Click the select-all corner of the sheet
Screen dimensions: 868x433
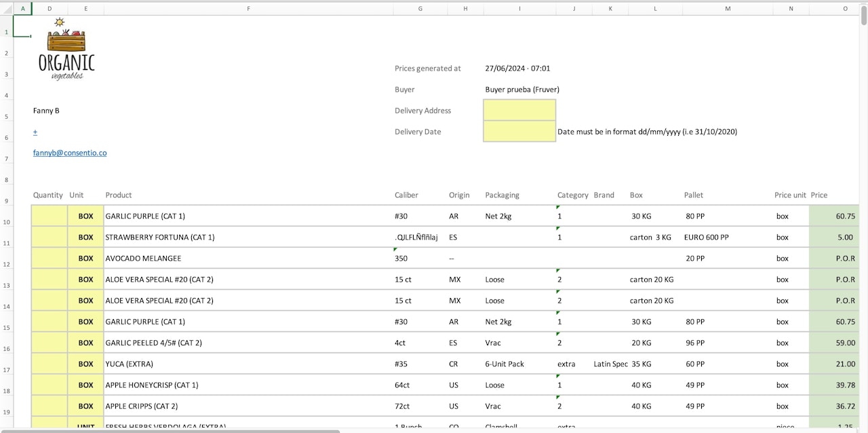(6, 8)
